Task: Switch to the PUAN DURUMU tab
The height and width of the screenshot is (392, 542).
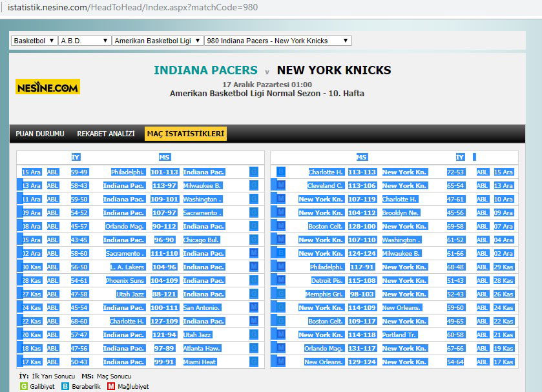Action: 40,134
